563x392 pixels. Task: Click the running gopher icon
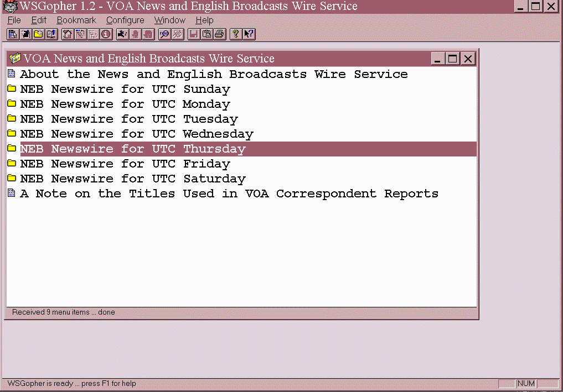click(122, 34)
